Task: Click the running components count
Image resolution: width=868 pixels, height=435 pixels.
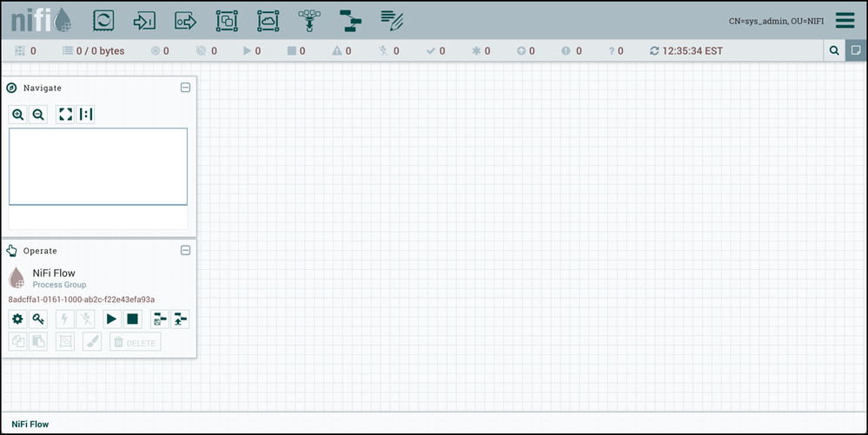Action: pos(252,51)
